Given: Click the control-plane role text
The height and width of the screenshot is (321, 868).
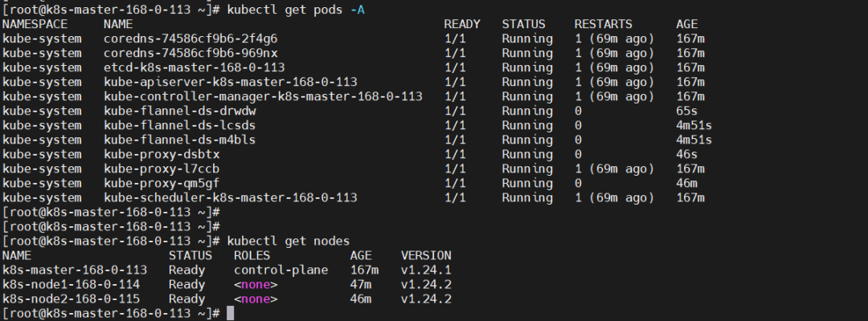Looking at the screenshot, I should [x=281, y=270].
